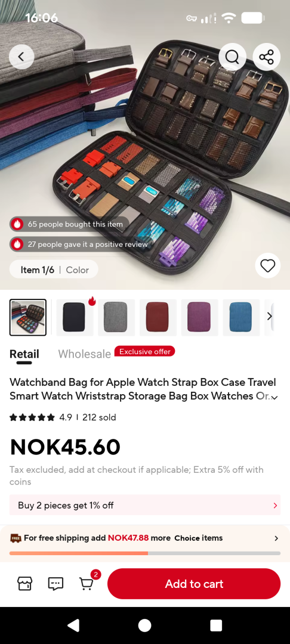
Task: Tap Android back navigation button
Action: (73, 625)
